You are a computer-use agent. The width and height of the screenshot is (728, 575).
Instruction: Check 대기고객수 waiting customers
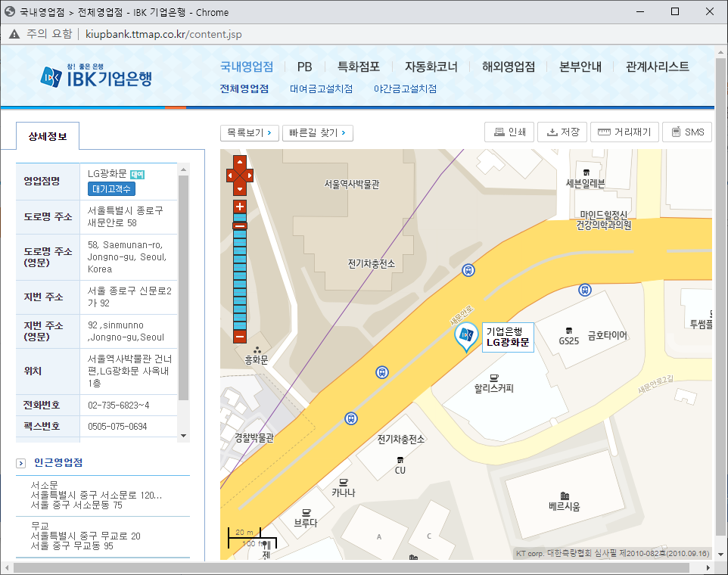(111, 189)
